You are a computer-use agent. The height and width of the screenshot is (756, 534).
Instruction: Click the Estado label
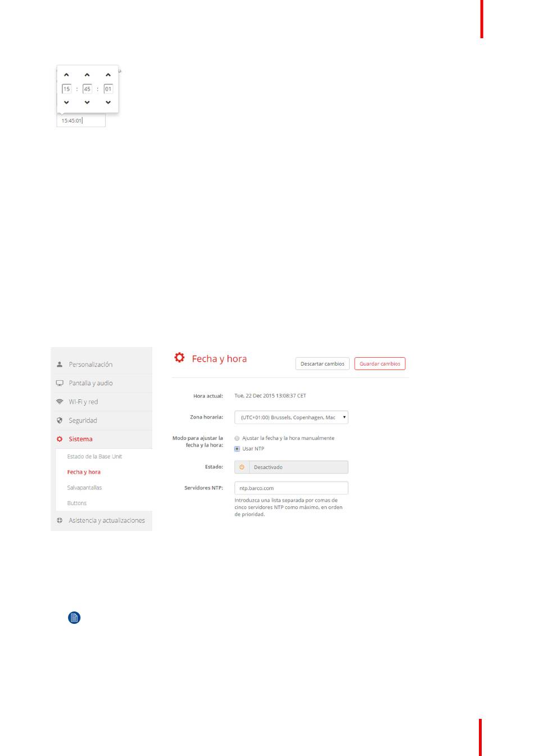(214, 467)
